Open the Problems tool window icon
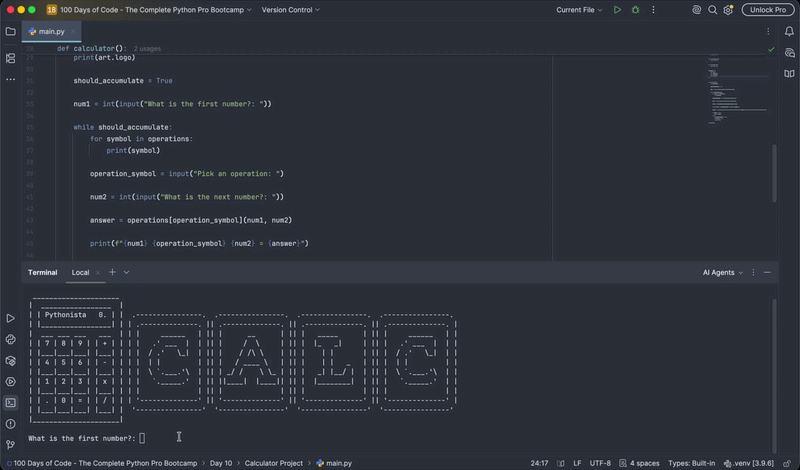Screen dimensions: 800x470 pyautogui.click(x=10, y=424)
